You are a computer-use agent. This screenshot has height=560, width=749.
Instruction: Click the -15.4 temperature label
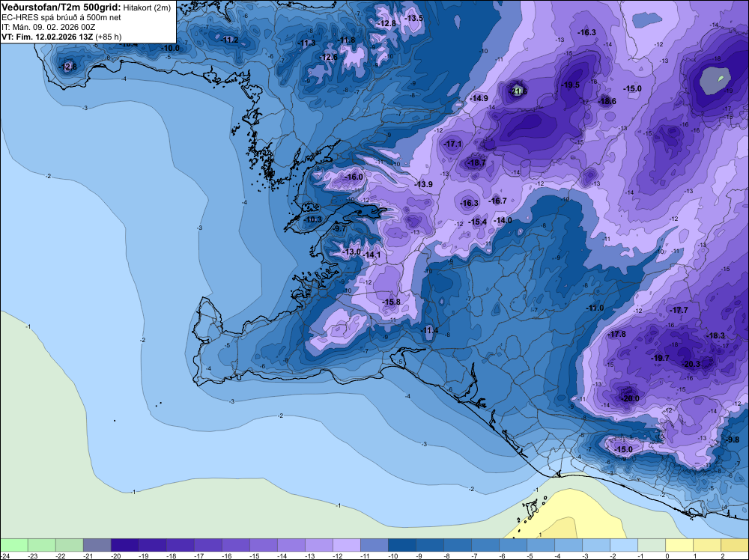[478, 222]
